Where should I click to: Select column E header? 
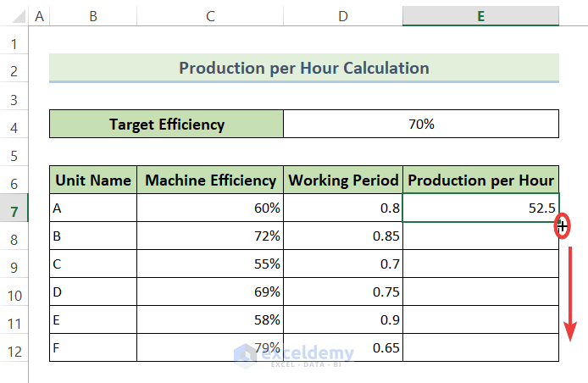point(480,16)
